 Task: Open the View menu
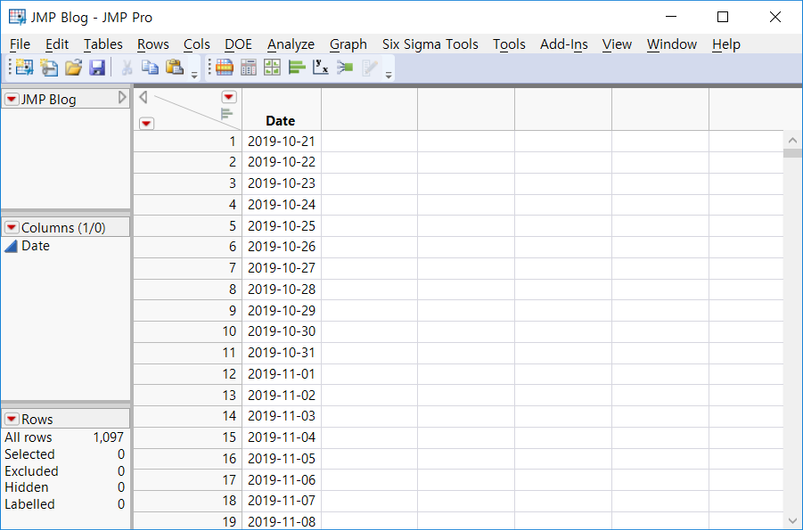[x=617, y=45]
